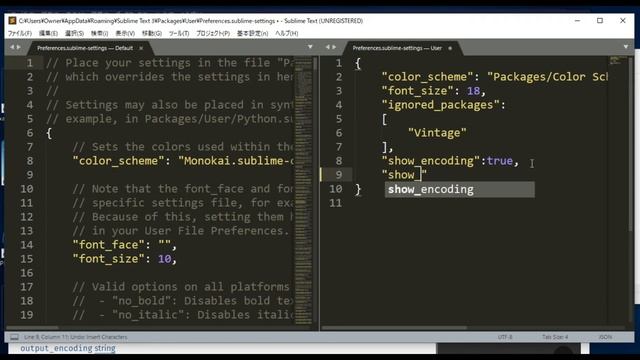Click the left pane horizontal scrollbar
The image size is (640, 360).
33,328
